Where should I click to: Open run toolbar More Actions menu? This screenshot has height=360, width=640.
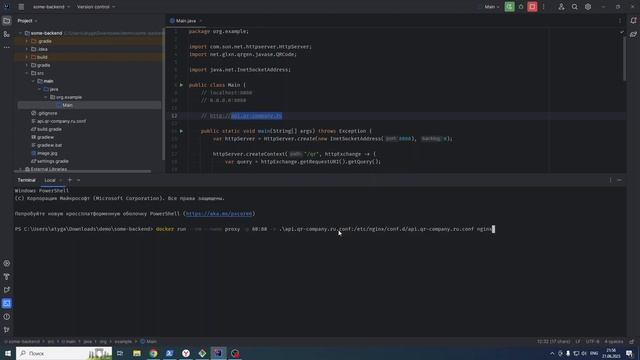543,7
